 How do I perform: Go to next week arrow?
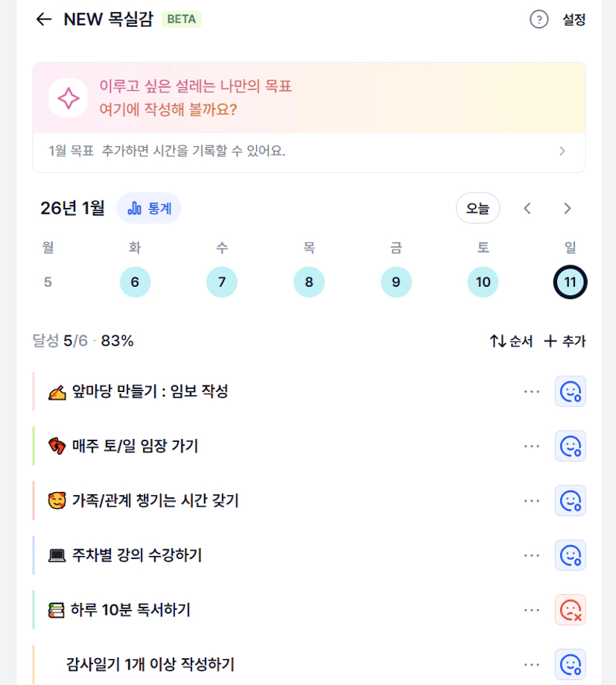(x=568, y=208)
